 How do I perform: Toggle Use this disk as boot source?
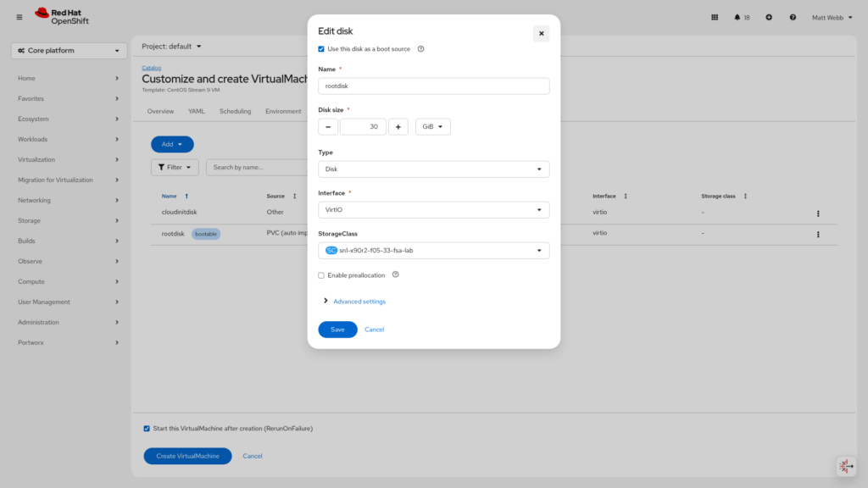coord(321,49)
